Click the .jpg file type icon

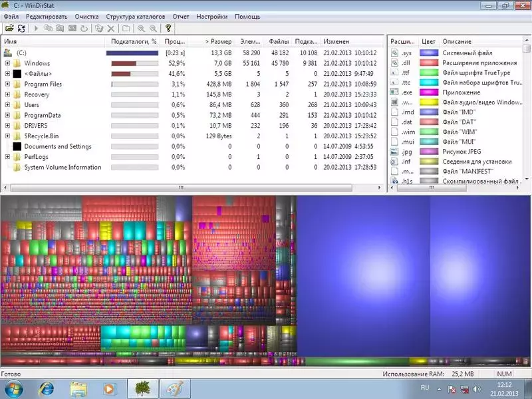pyautogui.click(x=394, y=152)
